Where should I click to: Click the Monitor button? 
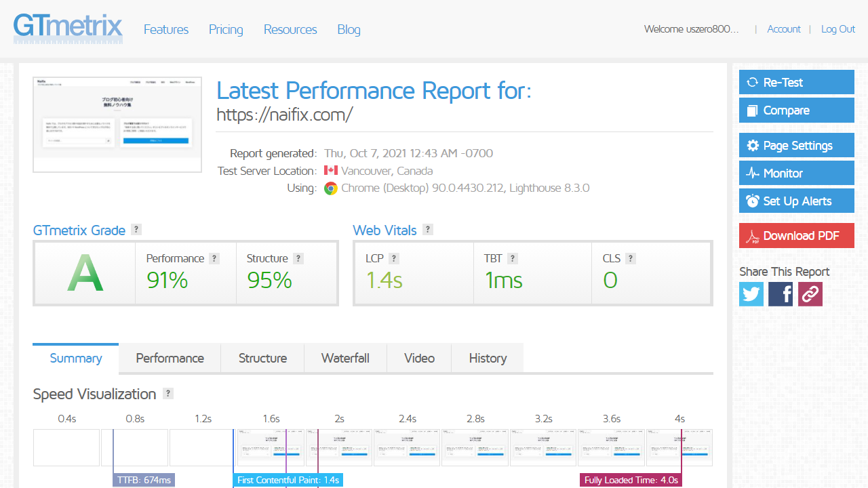[x=797, y=174]
